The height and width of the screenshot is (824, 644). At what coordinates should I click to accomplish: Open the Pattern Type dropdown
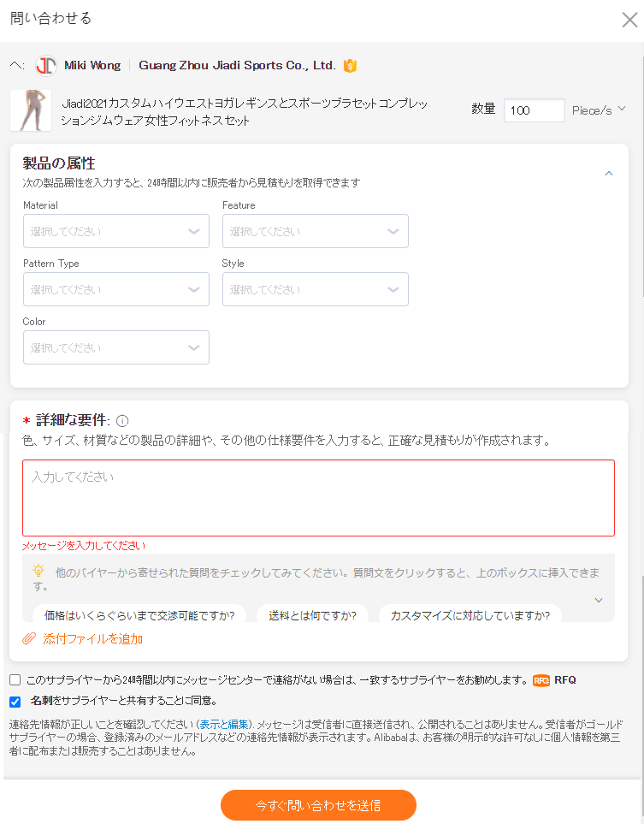click(x=116, y=289)
